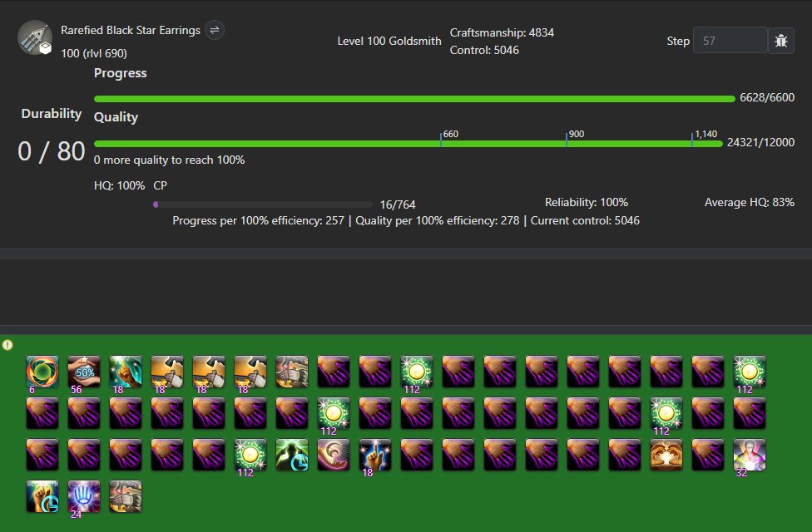Select the Byregot's Blessing icon costing 24 CP
812x532 pixels.
(x=84, y=496)
